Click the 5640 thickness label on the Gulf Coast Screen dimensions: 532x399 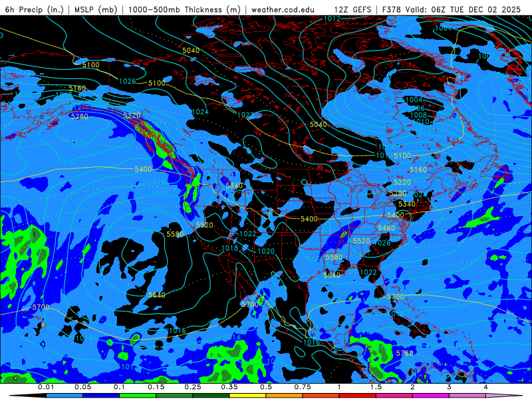[x=332, y=275]
